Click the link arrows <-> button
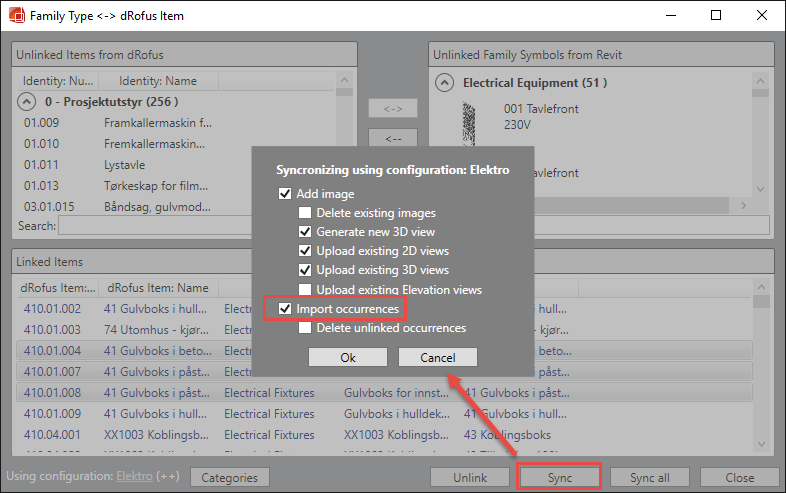The image size is (786, 493). coord(393,108)
